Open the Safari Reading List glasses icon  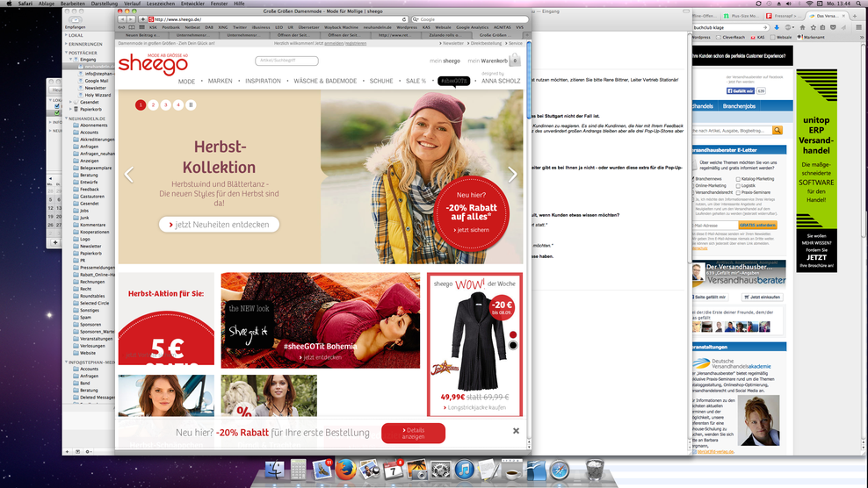[122, 27]
